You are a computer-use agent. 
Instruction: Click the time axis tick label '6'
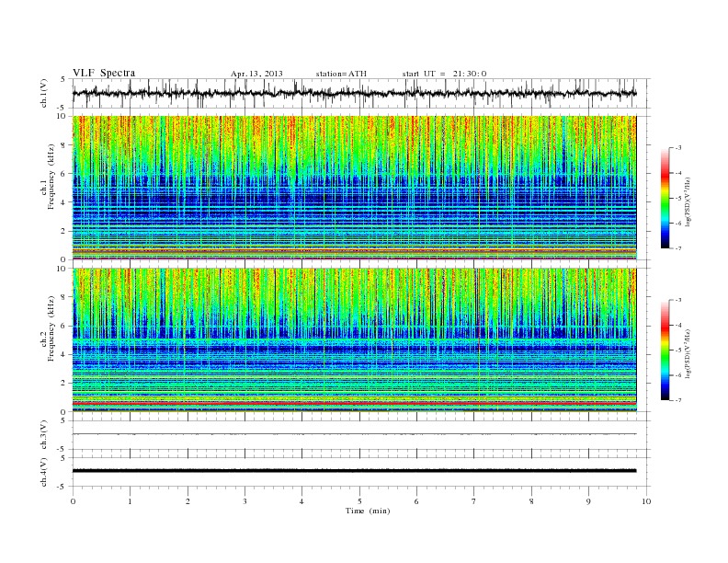pyautogui.click(x=416, y=501)
